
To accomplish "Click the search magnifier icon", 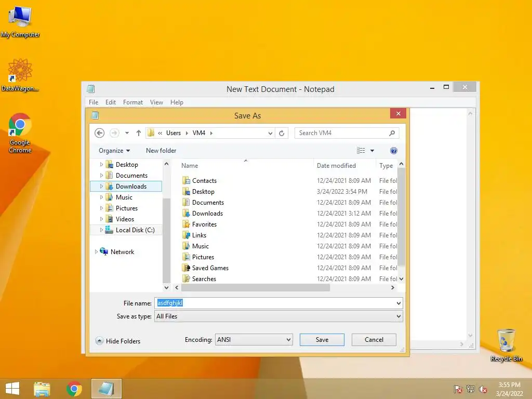I will 392,133.
